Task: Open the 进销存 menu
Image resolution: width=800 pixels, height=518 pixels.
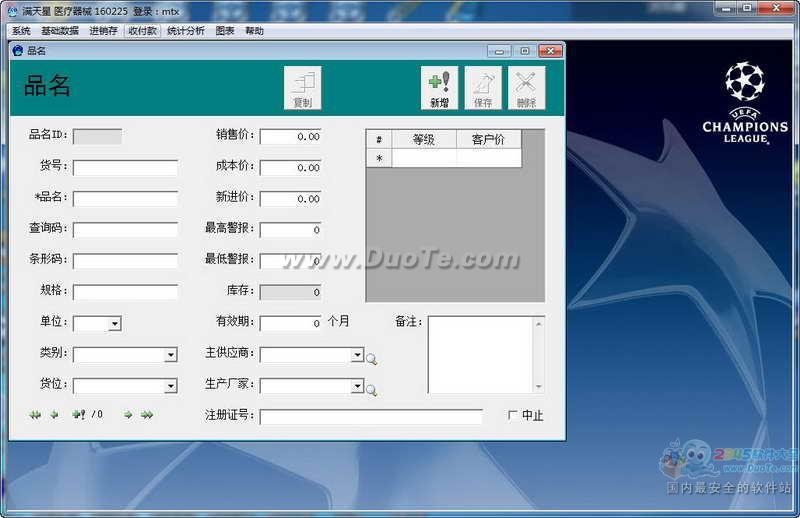Action: coord(103,31)
